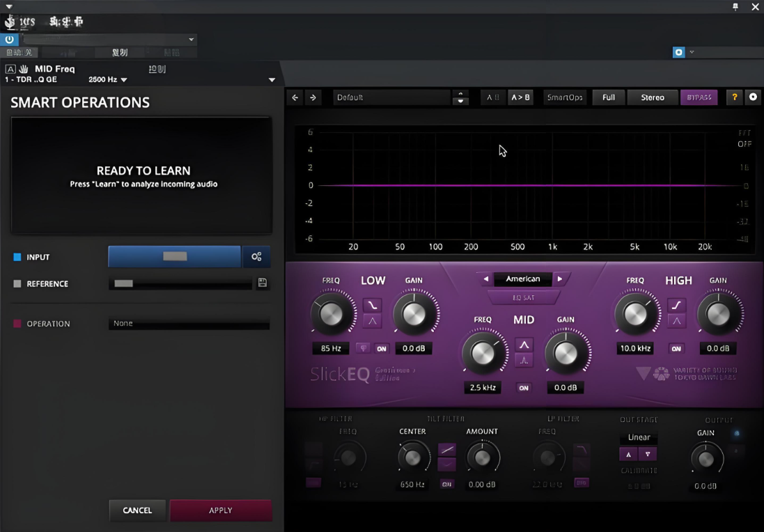Image resolution: width=764 pixels, height=532 pixels.
Task: Click the INPUT learn bar
Action: [174, 257]
